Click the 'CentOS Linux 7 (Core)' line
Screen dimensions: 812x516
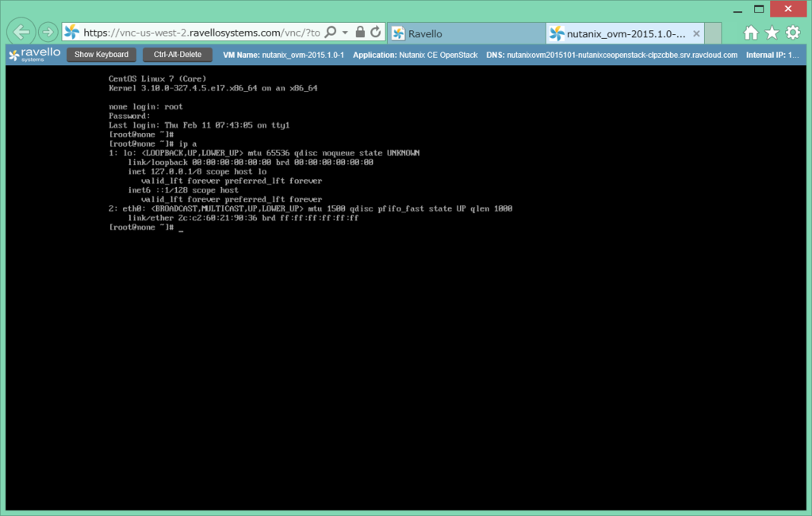point(158,78)
